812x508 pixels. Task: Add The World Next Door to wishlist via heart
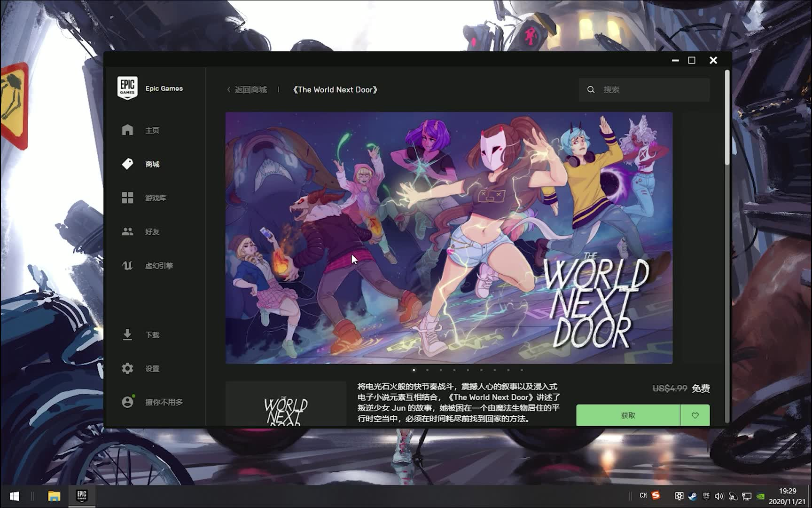point(695,415)
